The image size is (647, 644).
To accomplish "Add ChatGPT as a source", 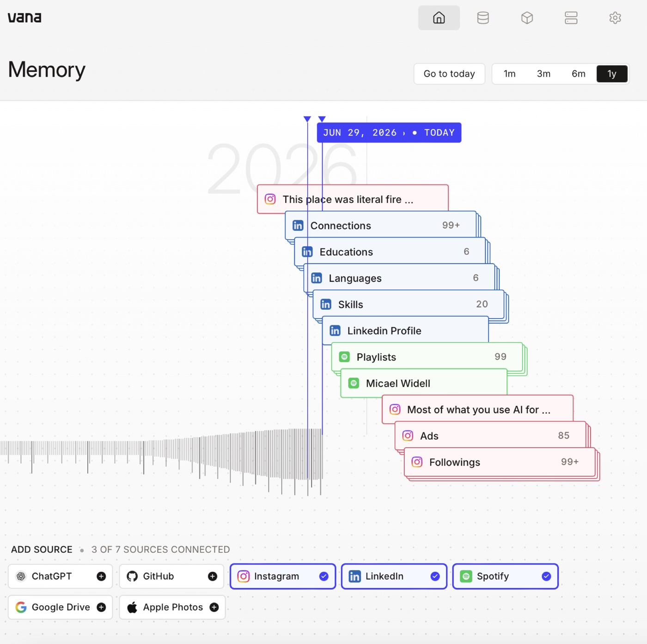I will [60, 576].
